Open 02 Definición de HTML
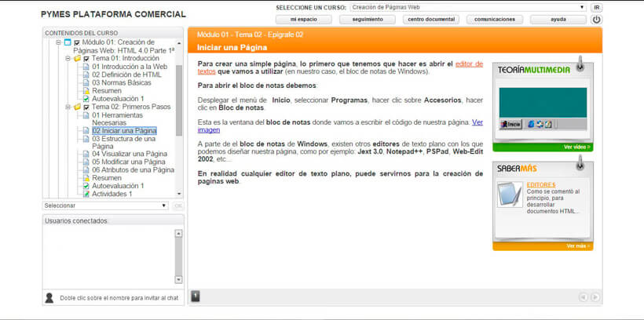Image resolution: width=644 pixels, height=320 pixels. point(126,75)
